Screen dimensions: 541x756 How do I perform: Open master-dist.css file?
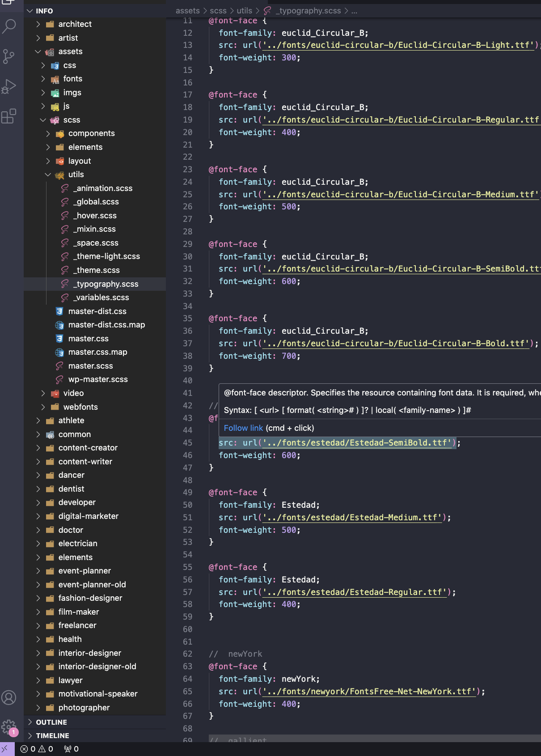click(x=97, y=311)
